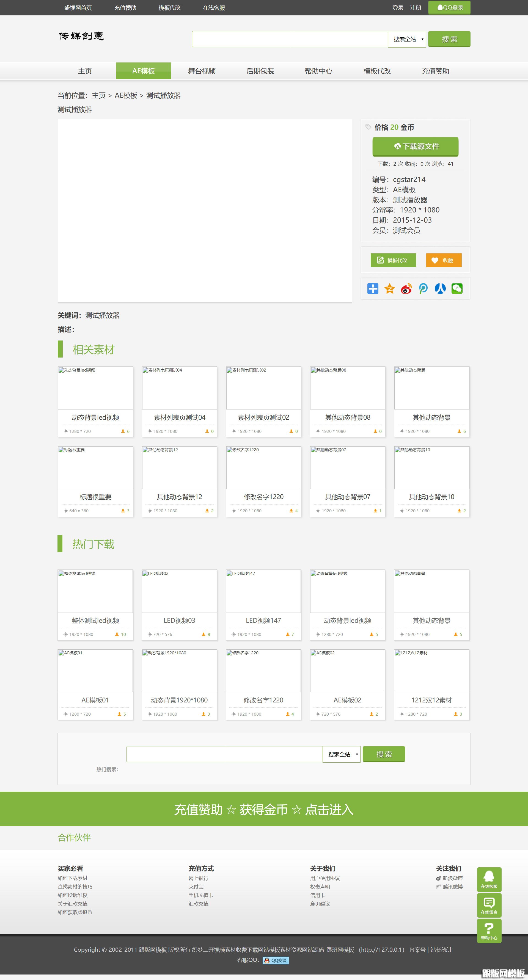Click the top search input field

pos(290,39)
